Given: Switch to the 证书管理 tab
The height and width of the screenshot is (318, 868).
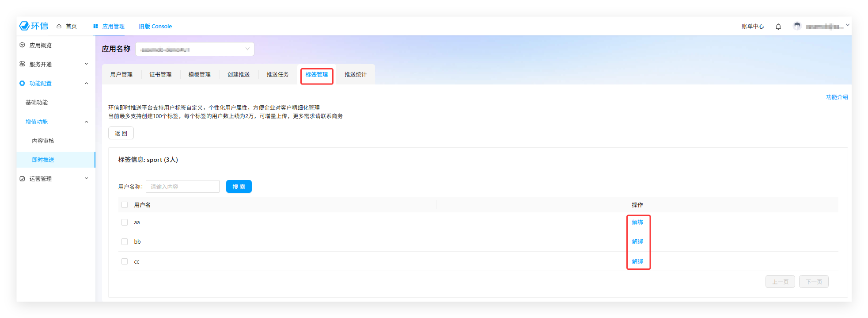Looking at the screenshot, I should [160, 75].
